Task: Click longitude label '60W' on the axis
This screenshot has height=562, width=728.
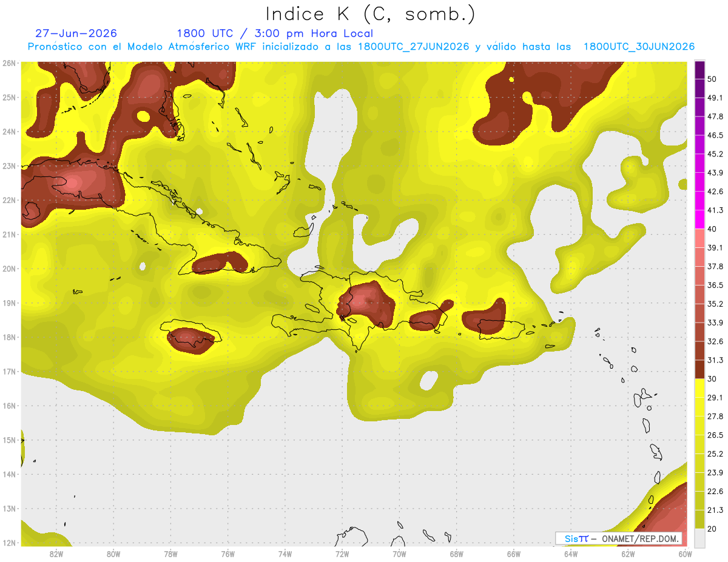Action: click(686, 554)
